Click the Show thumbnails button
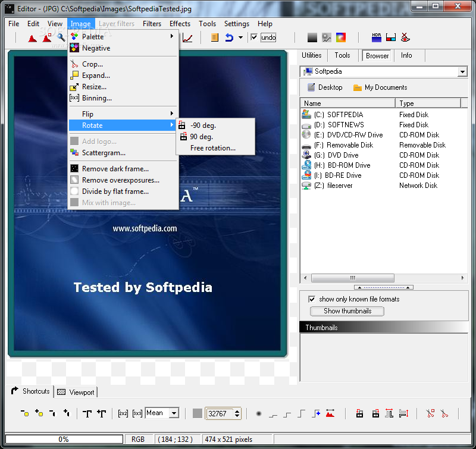 (x=347, y=311)
